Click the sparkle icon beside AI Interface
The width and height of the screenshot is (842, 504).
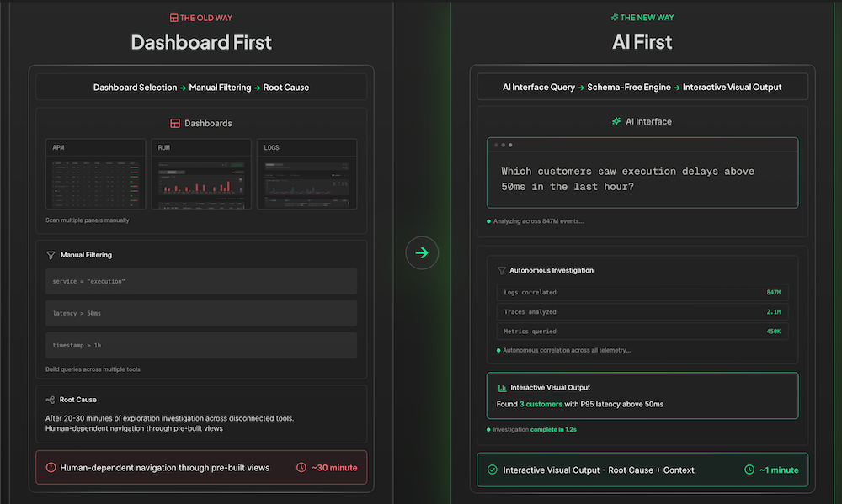[x=616, y=121]
